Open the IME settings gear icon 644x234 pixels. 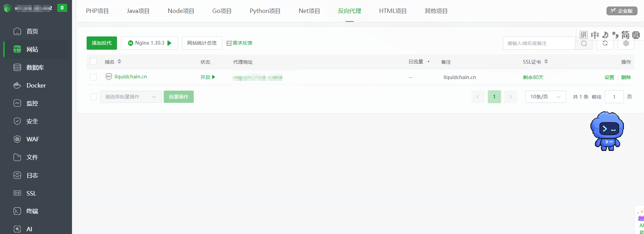[x=636, y=35]
